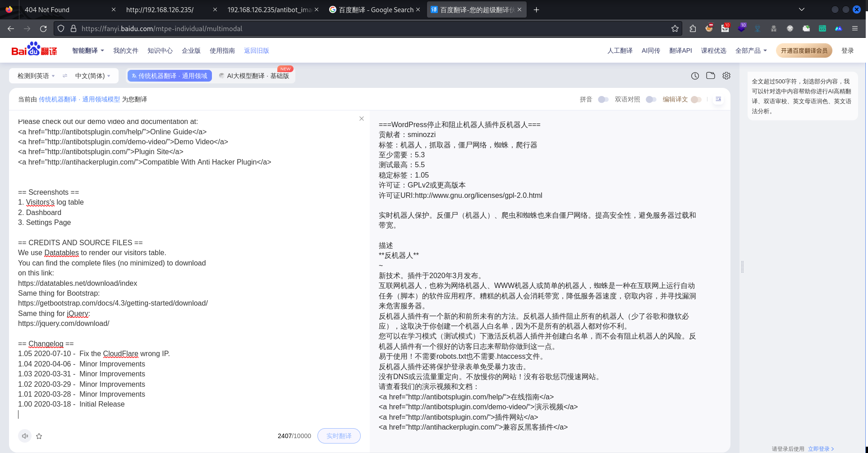The height and width of the screenshot is (453, 868).
Task: Open Firefox extensions puzzle icon
Action: tap(693, 28)
